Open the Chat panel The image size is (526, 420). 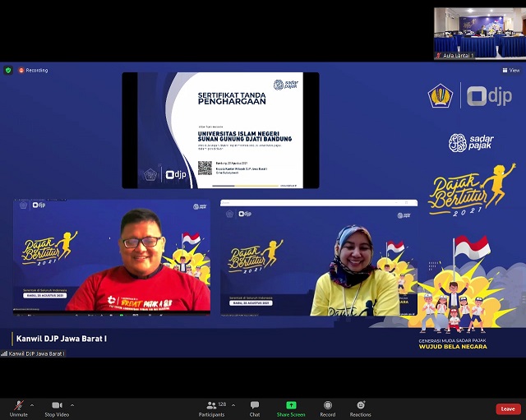255,408
